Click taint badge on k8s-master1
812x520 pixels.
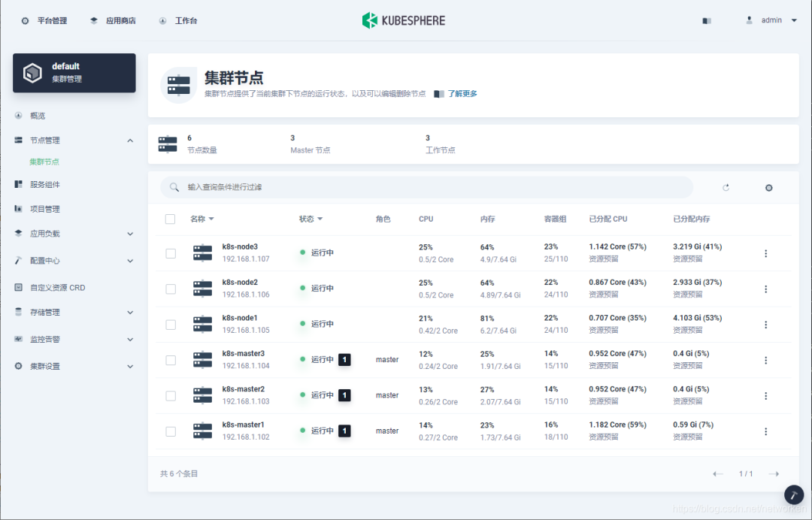click(x=344, y=431)
